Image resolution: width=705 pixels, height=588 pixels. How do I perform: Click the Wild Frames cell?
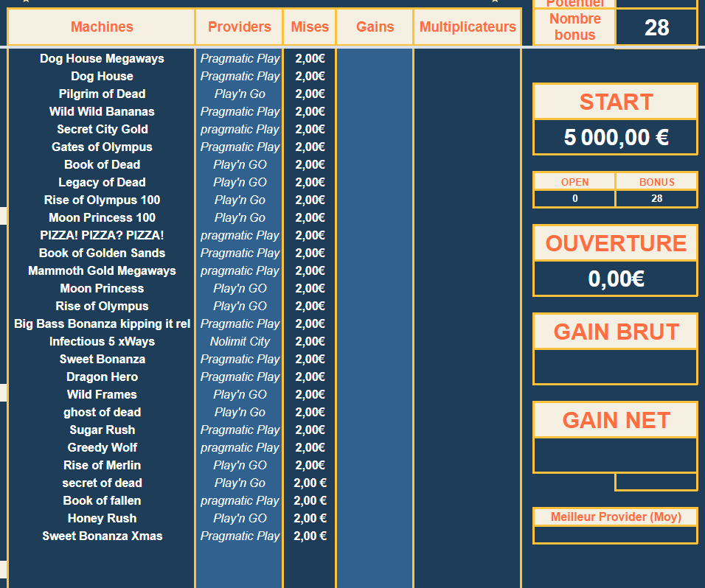click(102, 394)
